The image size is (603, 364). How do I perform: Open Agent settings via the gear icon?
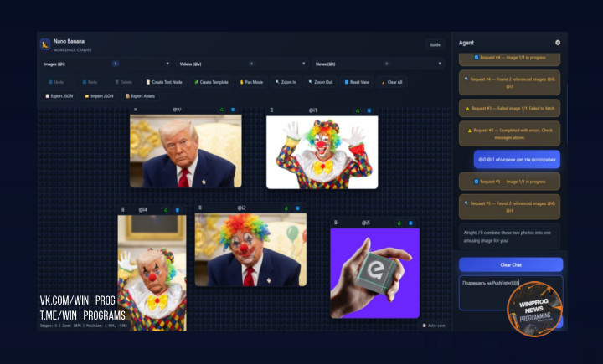tap(558, 43)
